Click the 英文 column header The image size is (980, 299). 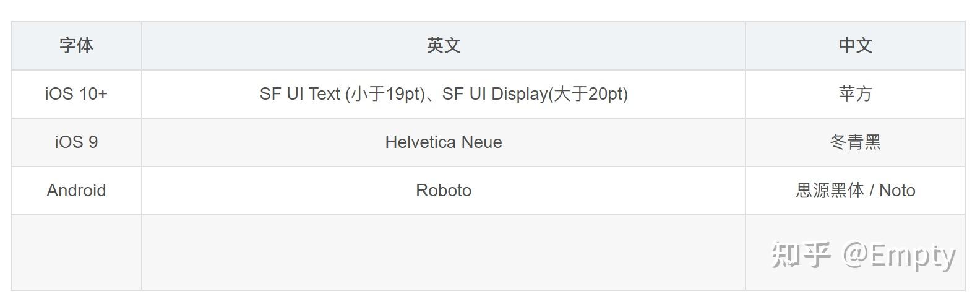pyautogui.click(x=444, y=46)
